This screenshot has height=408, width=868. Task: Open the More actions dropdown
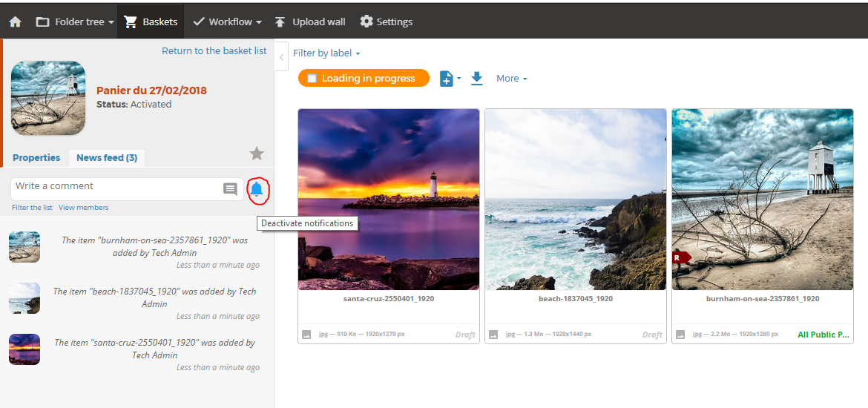pyautogui.click(x=511, y=79)
